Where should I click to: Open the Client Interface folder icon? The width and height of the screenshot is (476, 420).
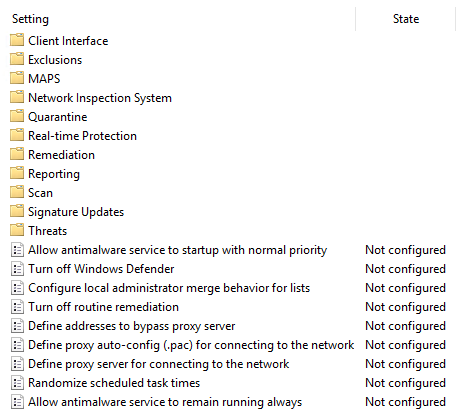pyautogui.click(x=17, y=40)
